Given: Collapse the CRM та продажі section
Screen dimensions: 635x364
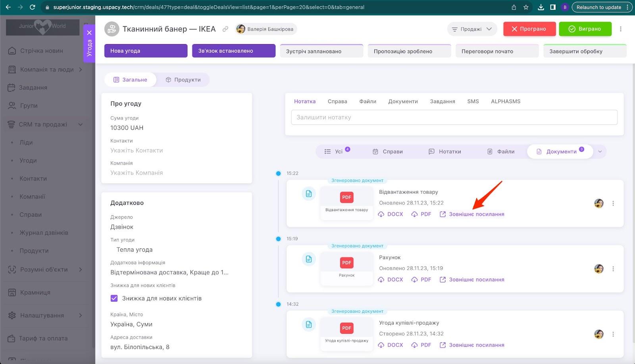Looking at the screenshot, I should tap(81, 124).
